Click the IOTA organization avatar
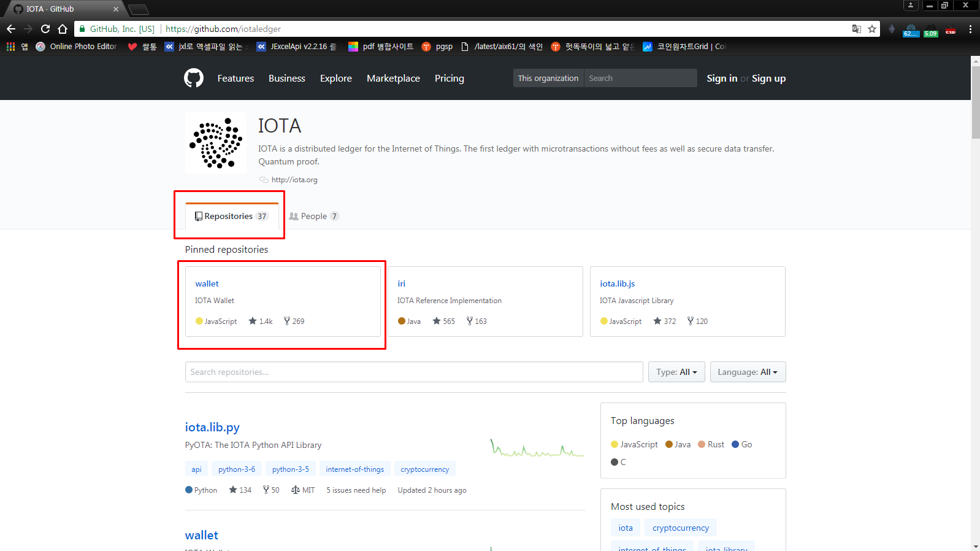This screenshot has width=980, height=551. (216, 143)
